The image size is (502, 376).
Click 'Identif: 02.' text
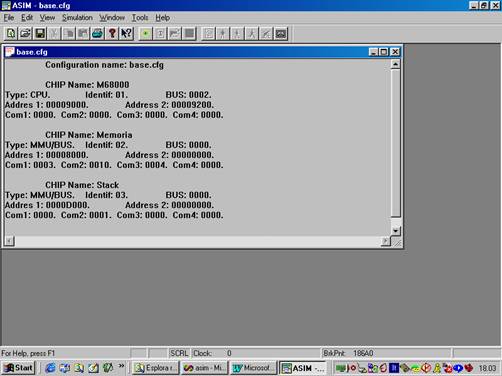pyautogui.click(x=106, y=145)
